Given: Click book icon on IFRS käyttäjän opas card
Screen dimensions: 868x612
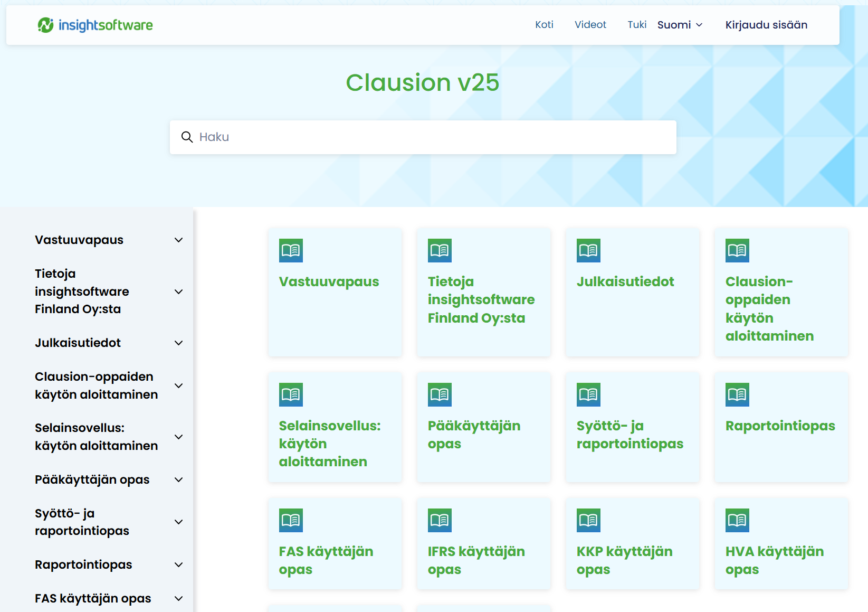Looking at the screenshot, I should 440,520.
